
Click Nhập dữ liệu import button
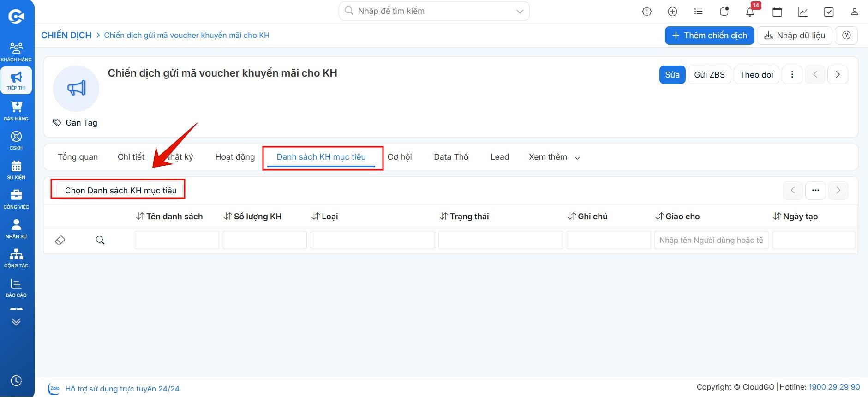point(794,36)
